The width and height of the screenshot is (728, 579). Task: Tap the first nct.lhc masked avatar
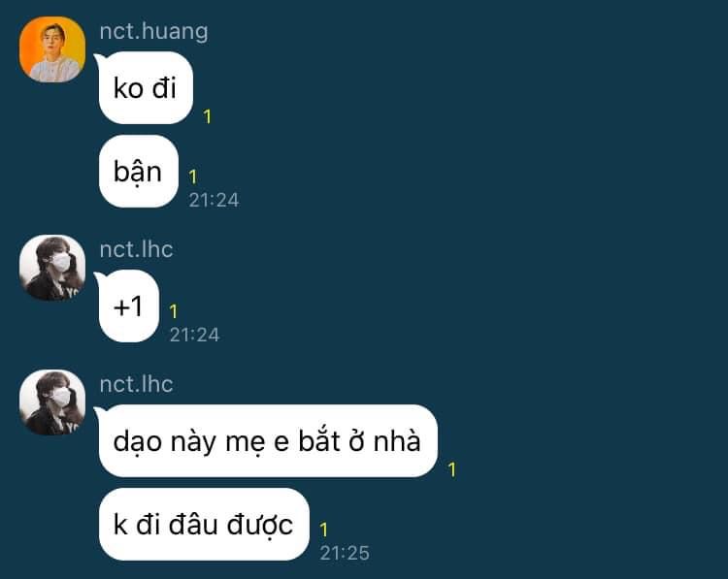coord(52,268)
